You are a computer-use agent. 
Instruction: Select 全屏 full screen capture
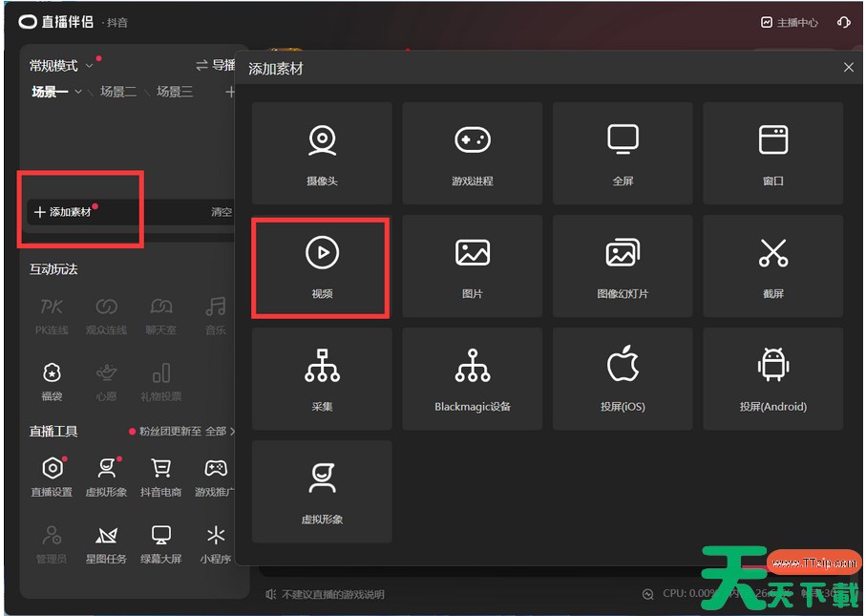(x=623, y=153)
